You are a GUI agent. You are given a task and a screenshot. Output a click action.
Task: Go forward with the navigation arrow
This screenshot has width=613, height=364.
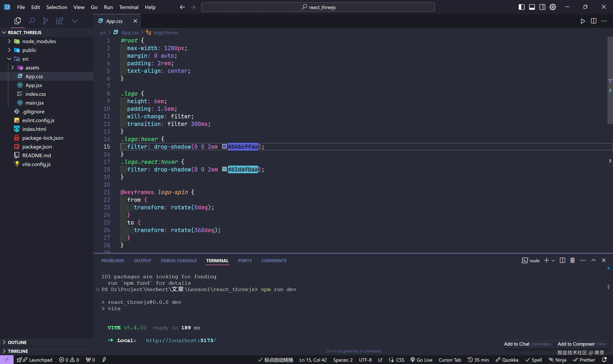[x=193, y=7]
